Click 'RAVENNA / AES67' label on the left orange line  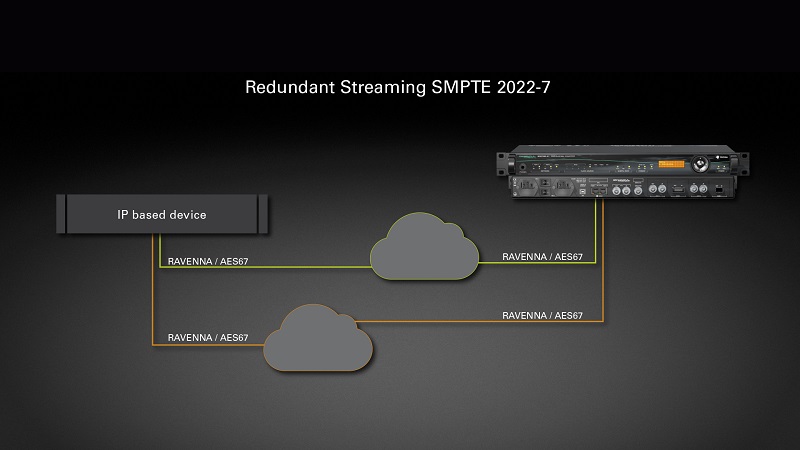pos(208,337)
